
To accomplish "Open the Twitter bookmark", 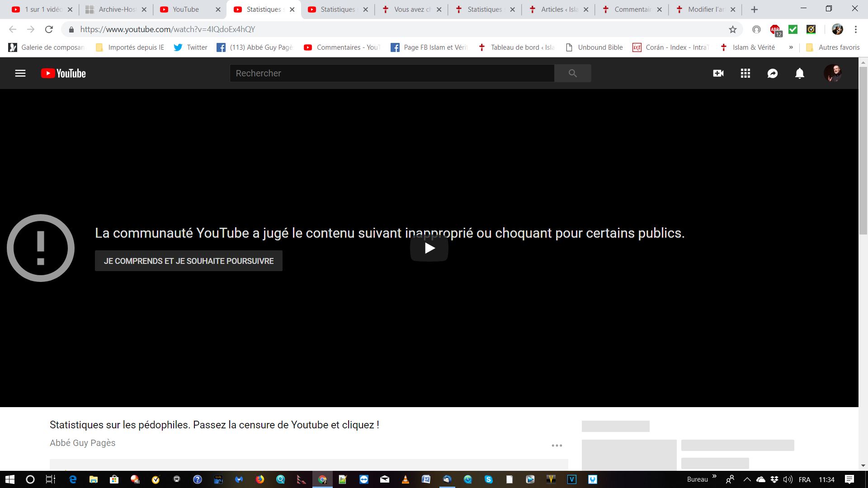I will (191, 47).
